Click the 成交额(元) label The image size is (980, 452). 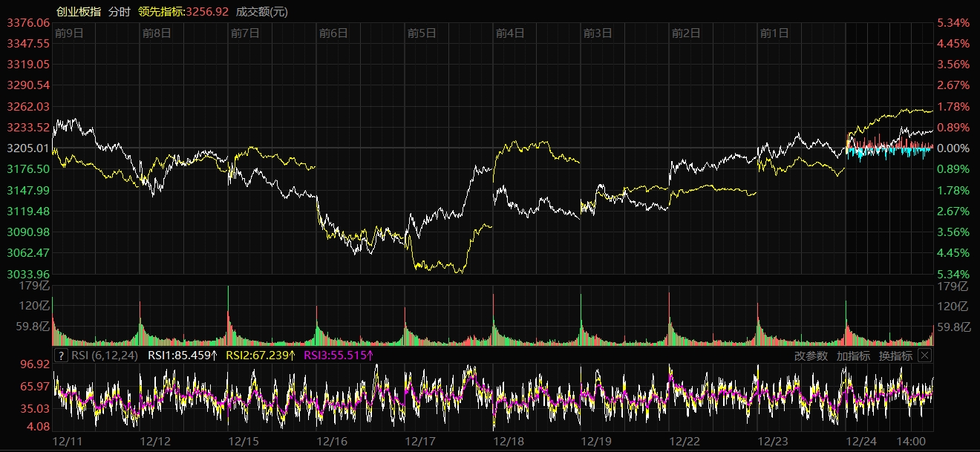262,11
